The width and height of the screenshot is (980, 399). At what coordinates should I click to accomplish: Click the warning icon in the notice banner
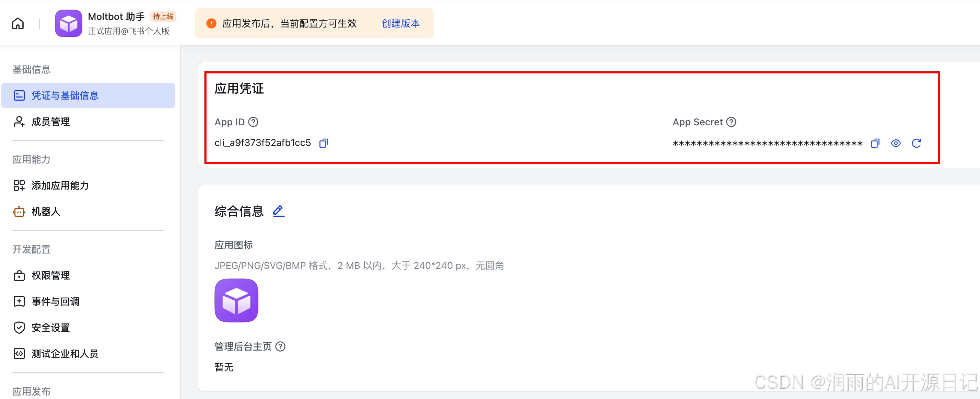[x=211, y=23]
